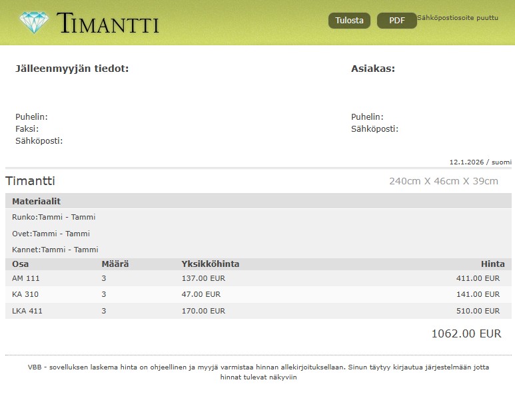The height and width of the screenshot is (420, 515).
Task: Click the VBB disclaimer footer text
Action: point(258,372)
